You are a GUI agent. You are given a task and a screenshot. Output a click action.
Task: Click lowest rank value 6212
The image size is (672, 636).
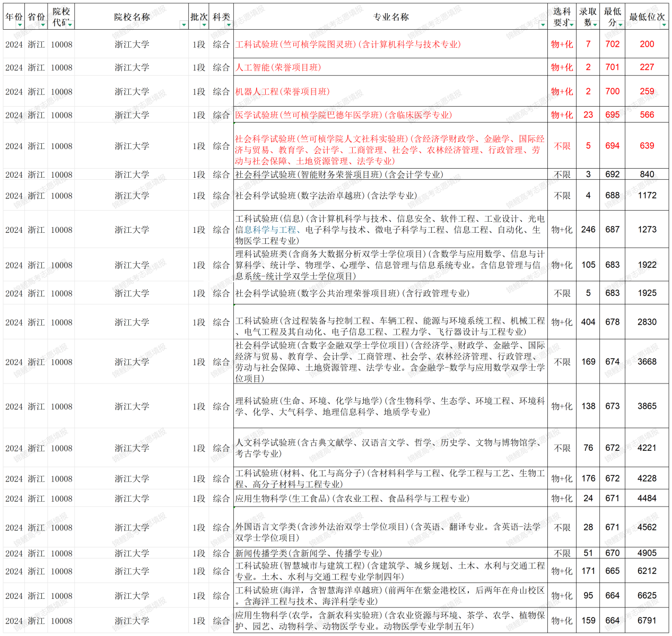pyautogui.click(x=647, y=571)
